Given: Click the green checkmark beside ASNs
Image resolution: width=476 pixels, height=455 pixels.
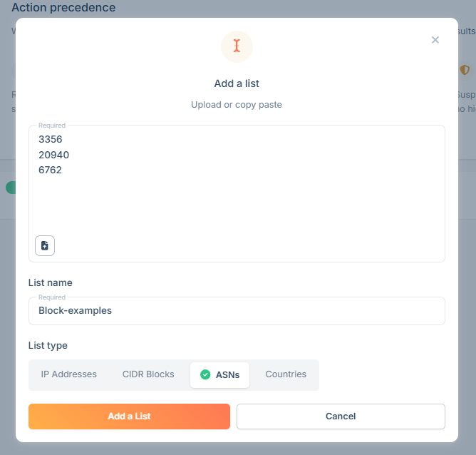Looking at the screenshot, I should click(x=205, y=374).
